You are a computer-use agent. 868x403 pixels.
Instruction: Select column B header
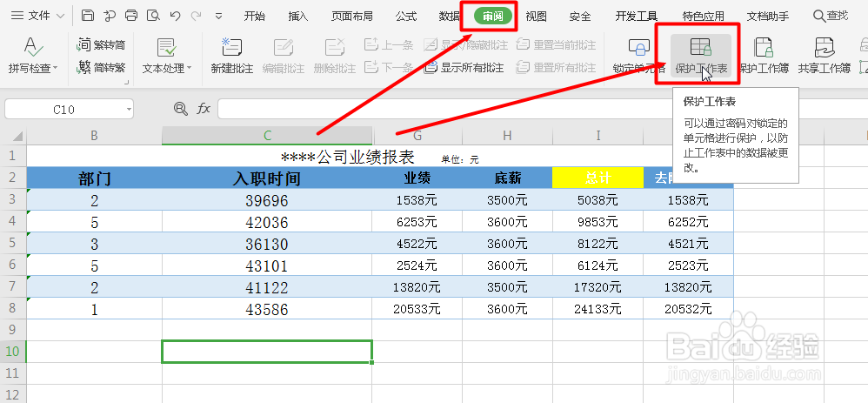tap(94, 136)
